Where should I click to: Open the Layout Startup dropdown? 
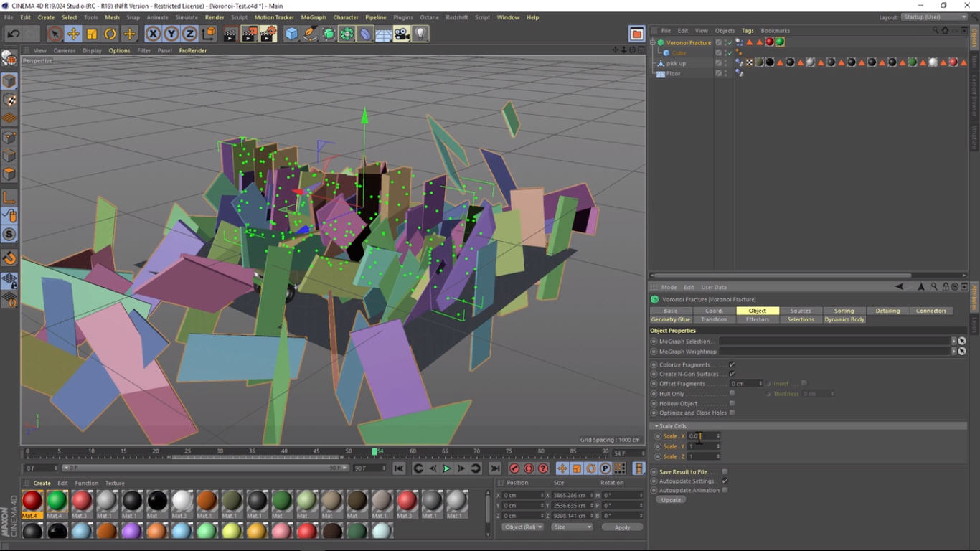935,17
